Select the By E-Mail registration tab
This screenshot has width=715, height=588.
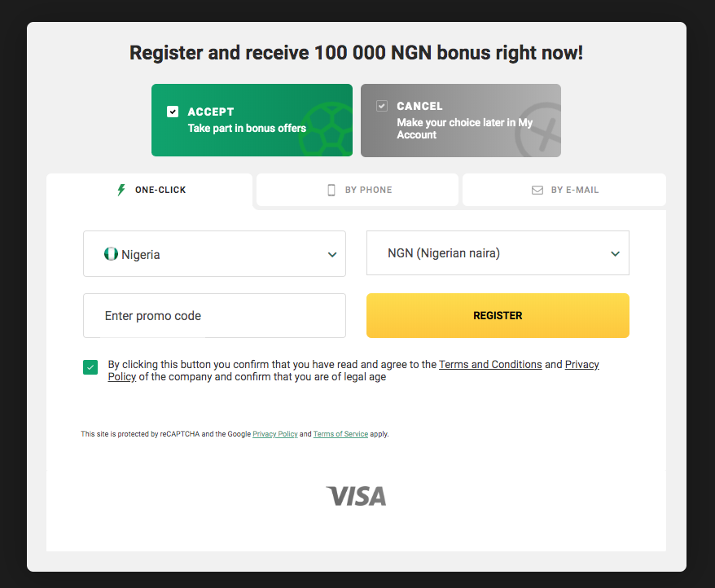click(x=564, y=190)
